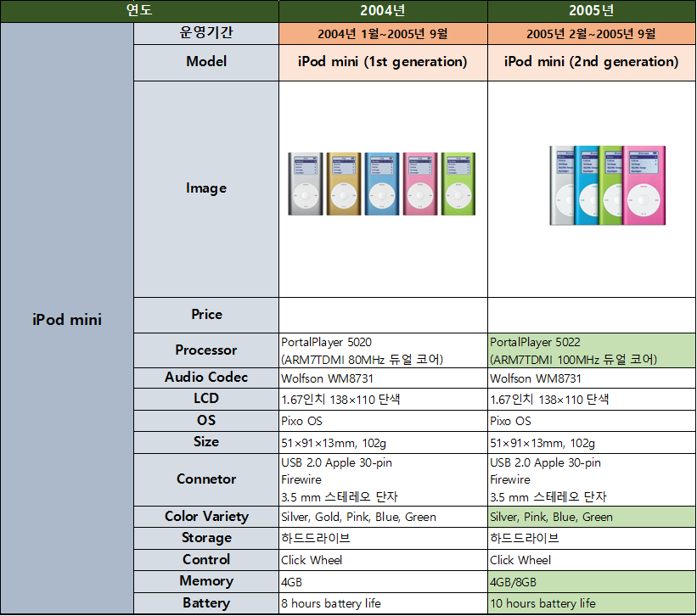This screenshot has width=697, height=616.
Task: Click the 2nd generation iPod mini lineup image
Action: tap(607, 185)
